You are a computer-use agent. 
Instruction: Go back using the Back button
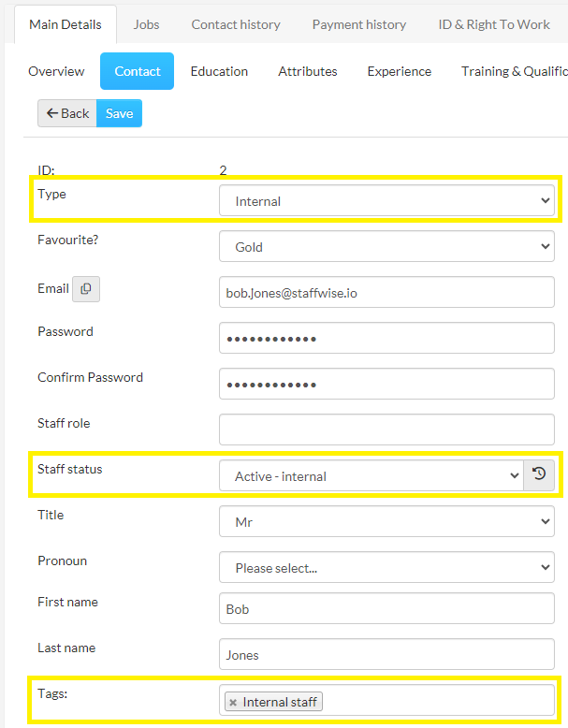[x=67, y=113]
